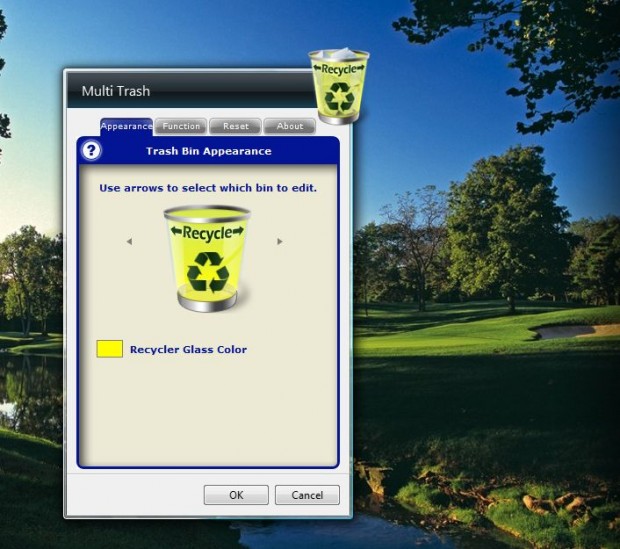
Task: Dismiss dialog with the Cancel button
Action: click(x=307, y=495)
